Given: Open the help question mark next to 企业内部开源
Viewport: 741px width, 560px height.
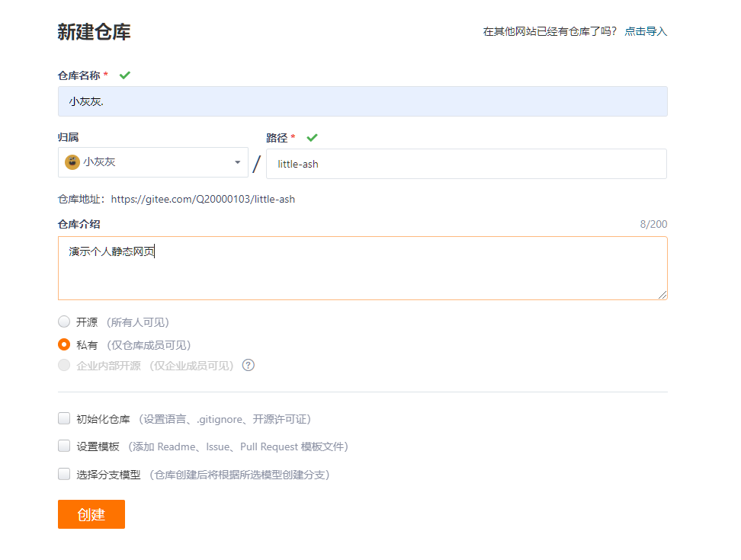Looking at the screenshot, I should [x=248, y=365].
